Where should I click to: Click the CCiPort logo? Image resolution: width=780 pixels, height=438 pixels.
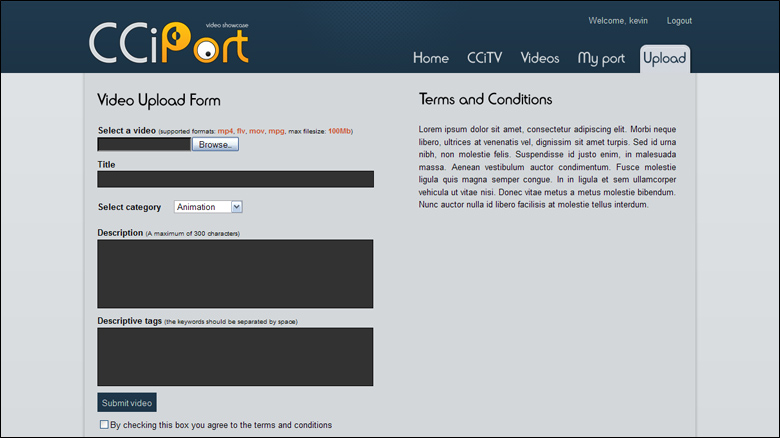coord(168,42)
